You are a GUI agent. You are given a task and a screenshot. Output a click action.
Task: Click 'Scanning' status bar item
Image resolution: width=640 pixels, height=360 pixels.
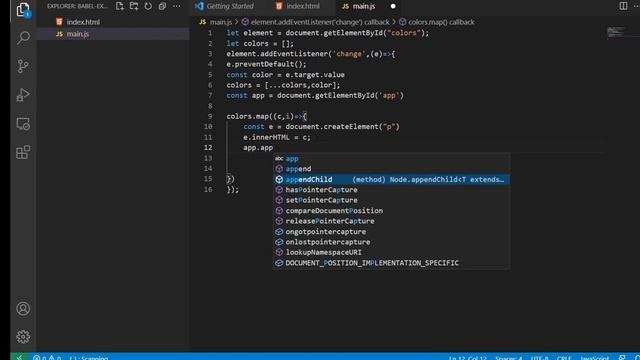tap(89, 358)
